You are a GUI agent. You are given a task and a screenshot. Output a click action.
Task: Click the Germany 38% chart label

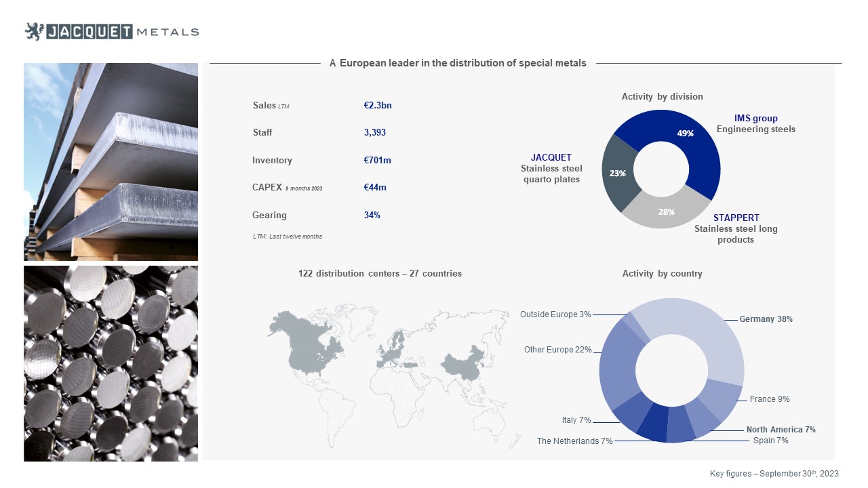tap(766, 319)
